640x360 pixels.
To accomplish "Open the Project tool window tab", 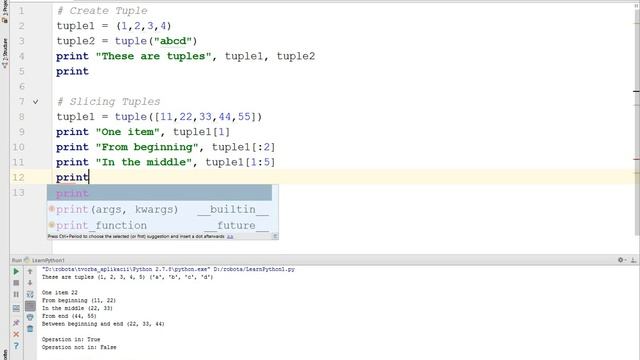I will pos(4,11).
